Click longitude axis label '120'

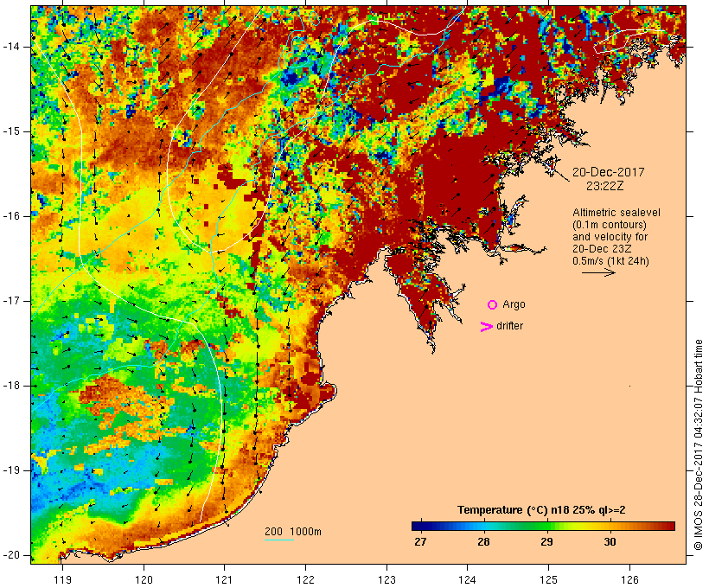coord(144,579)
